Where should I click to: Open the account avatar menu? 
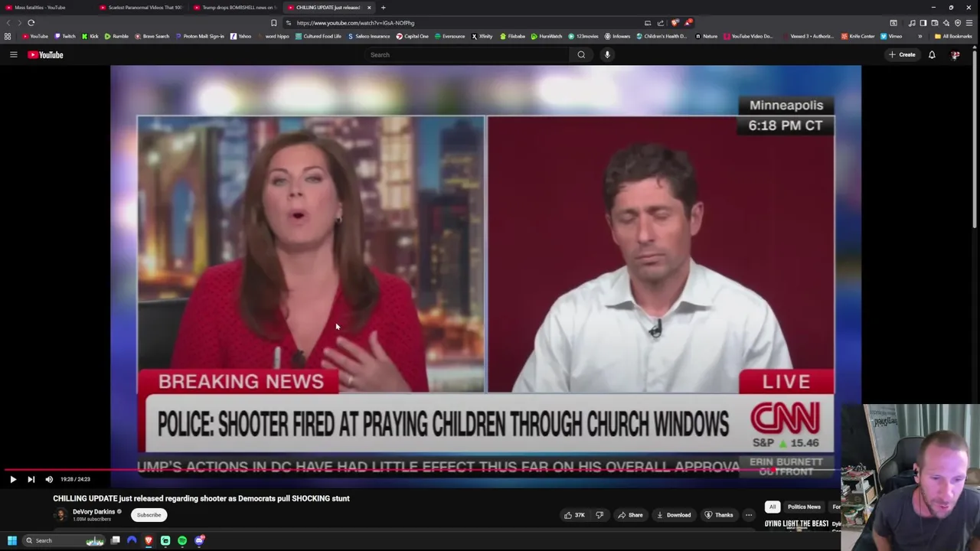click(x=955, y=54)
